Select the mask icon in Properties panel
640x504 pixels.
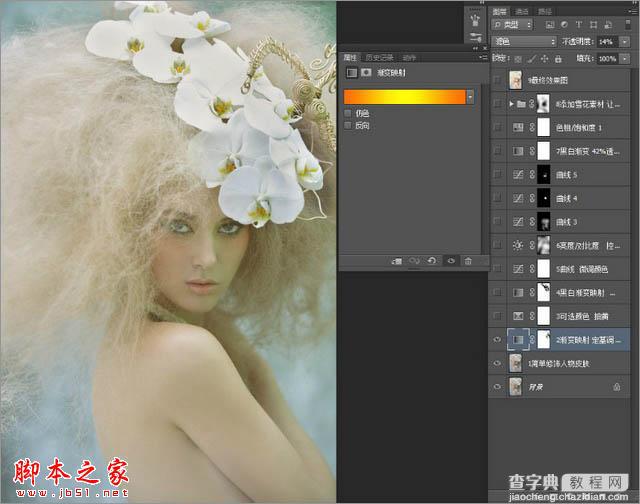366,73
